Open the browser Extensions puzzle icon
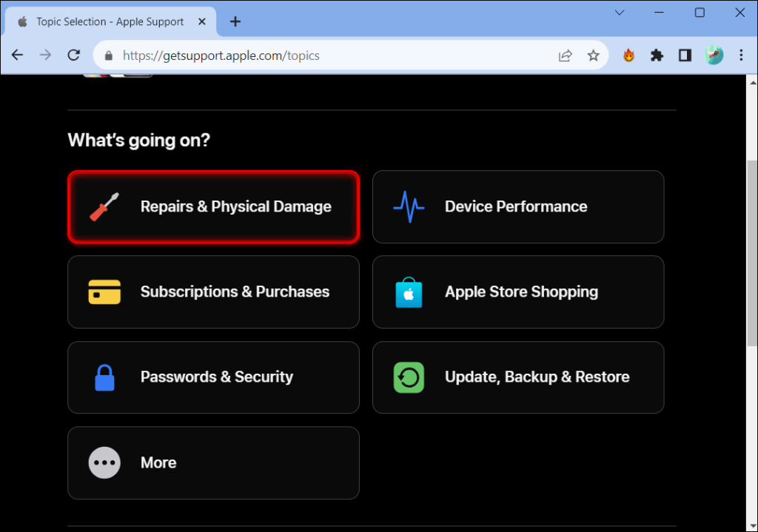This screenshot has width=758, height=532. [657, 55]
